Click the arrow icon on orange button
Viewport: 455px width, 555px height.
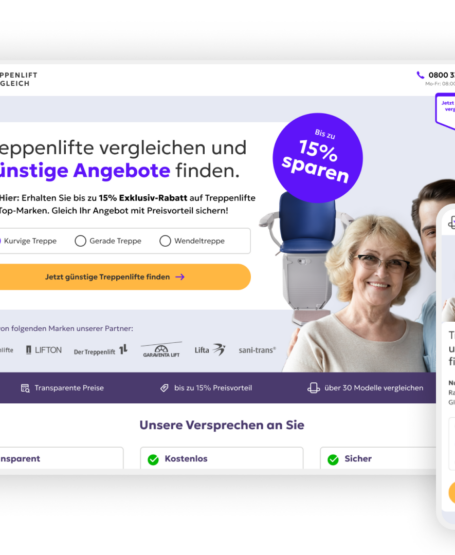(x=180, y=277)
